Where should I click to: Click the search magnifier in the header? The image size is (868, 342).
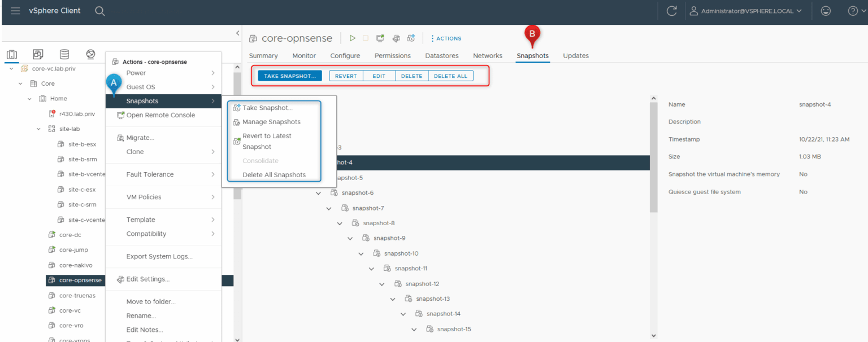click(x=100, y=10)
